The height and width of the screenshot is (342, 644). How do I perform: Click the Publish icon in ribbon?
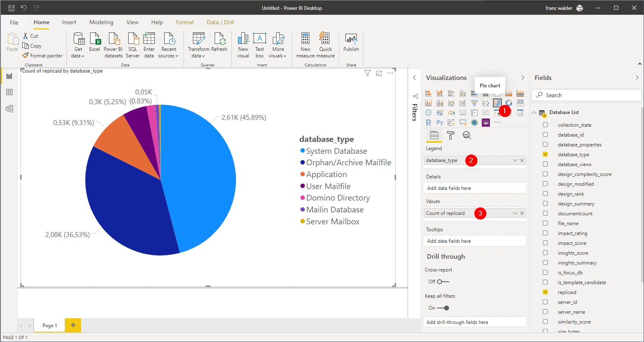point(351,39)
